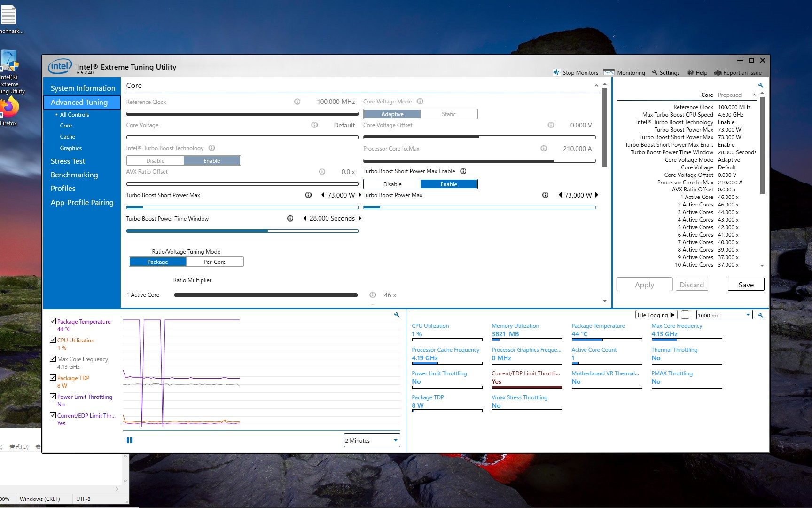Click wrench icon in proposed settings panel
This screenshot has width=812, height=508.
pos(761,85)
